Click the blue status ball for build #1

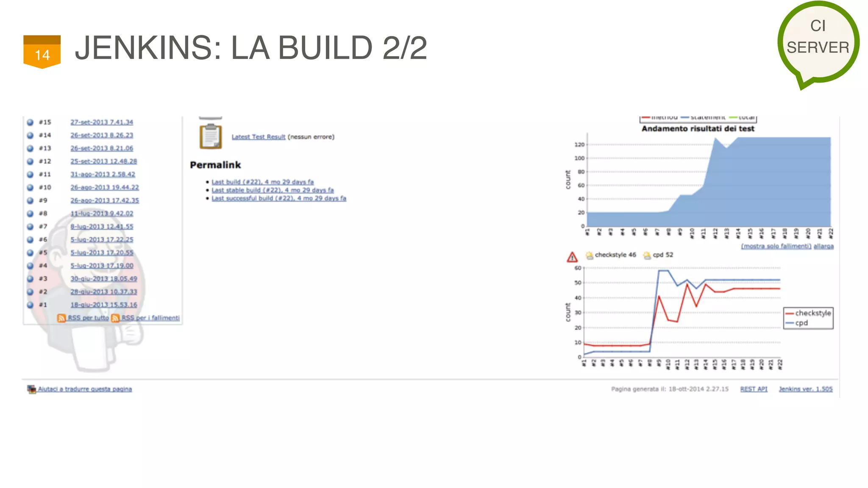pyautogui.click(x=30, y=305)
